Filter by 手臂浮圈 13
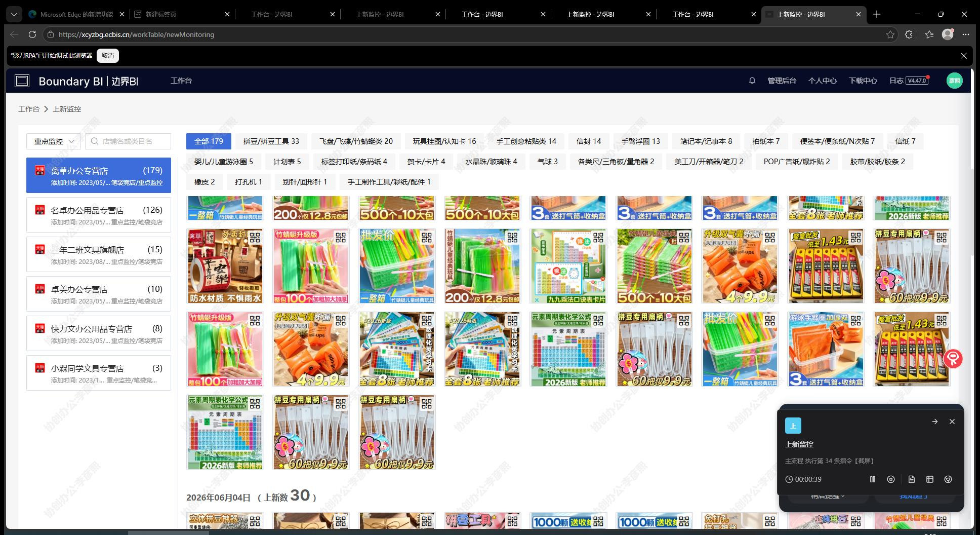This screenshot has width=980, height=535. tap(640, 141)
